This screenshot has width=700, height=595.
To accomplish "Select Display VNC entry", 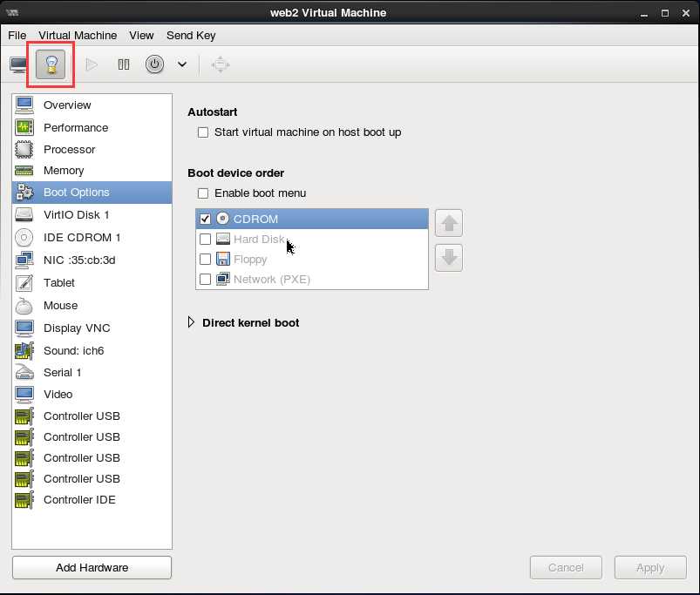I will tap(92, 328).
